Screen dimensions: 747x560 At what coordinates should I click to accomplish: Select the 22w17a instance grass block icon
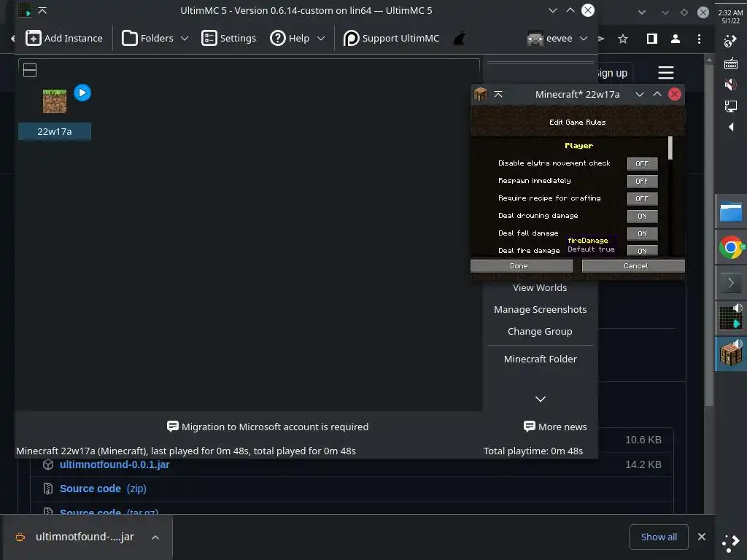55,101
